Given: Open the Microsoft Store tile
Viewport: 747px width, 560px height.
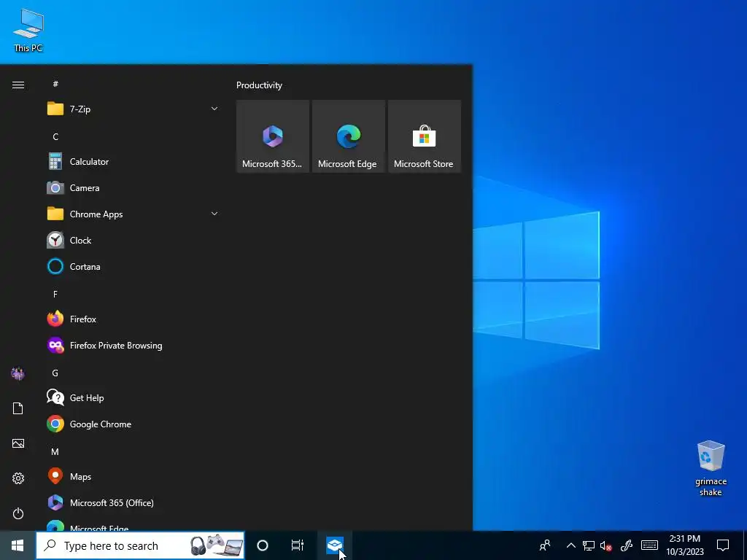Looking at the screenshot, I should [x=425, y=136].
